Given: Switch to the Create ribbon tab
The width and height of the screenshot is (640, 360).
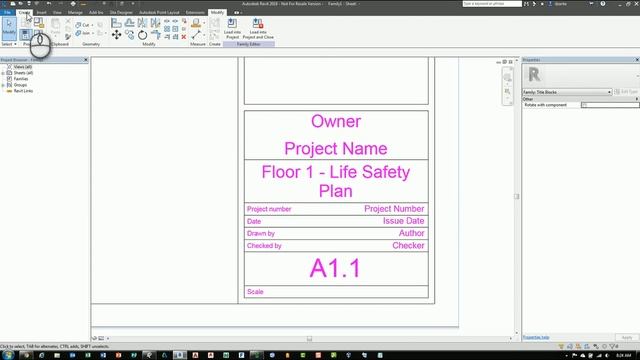Looking at the screenshot, I should [x=24, y=13].
